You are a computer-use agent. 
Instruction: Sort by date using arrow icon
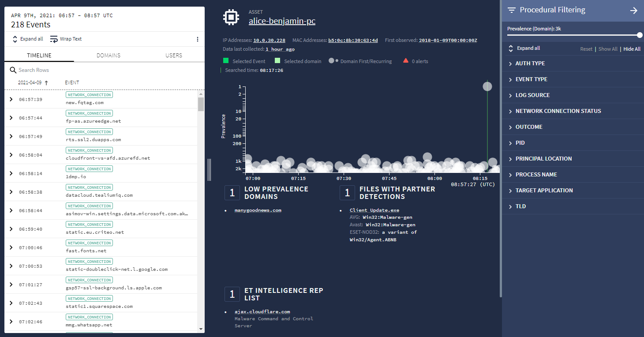point(46,82)
